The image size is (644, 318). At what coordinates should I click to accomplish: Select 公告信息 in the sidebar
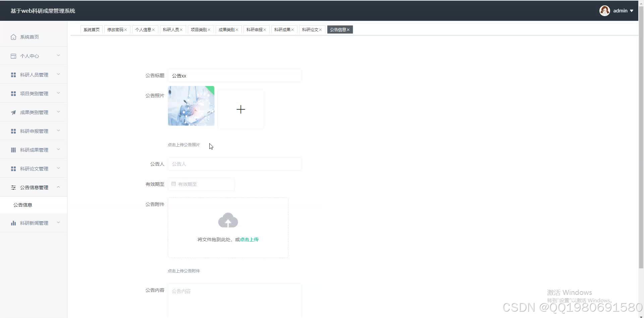23,205
